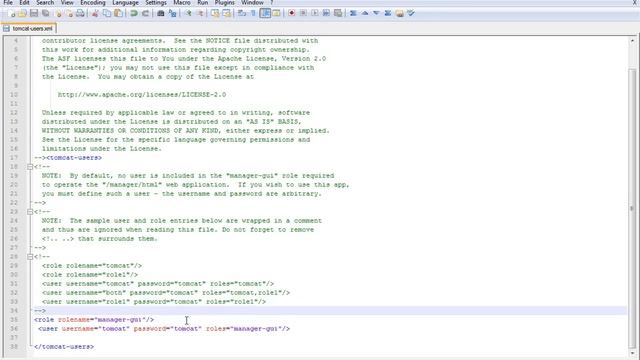640x360 pixels.
Task: Toggle synchronized horizontal scrolling
Action: 226,13
